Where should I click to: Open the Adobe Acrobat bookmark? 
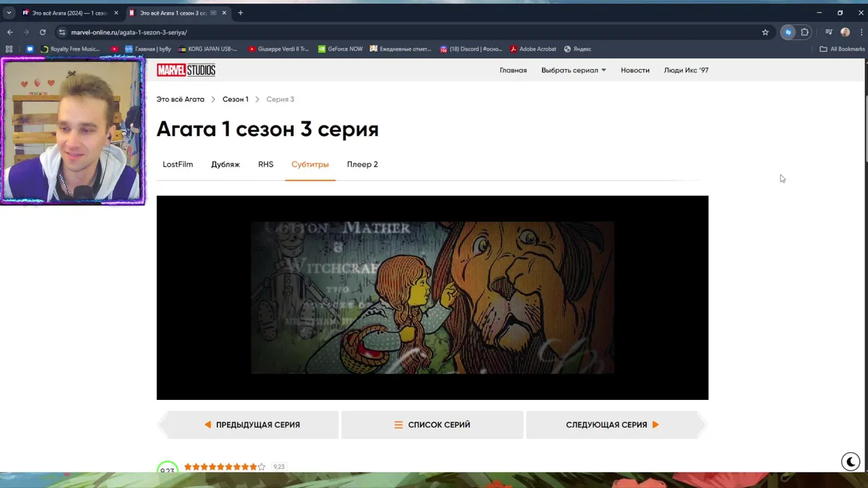point(533,49)
